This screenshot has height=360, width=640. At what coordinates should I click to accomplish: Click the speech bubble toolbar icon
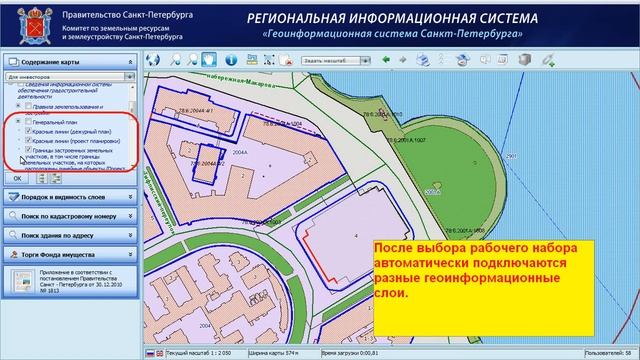tap(485, 60)
